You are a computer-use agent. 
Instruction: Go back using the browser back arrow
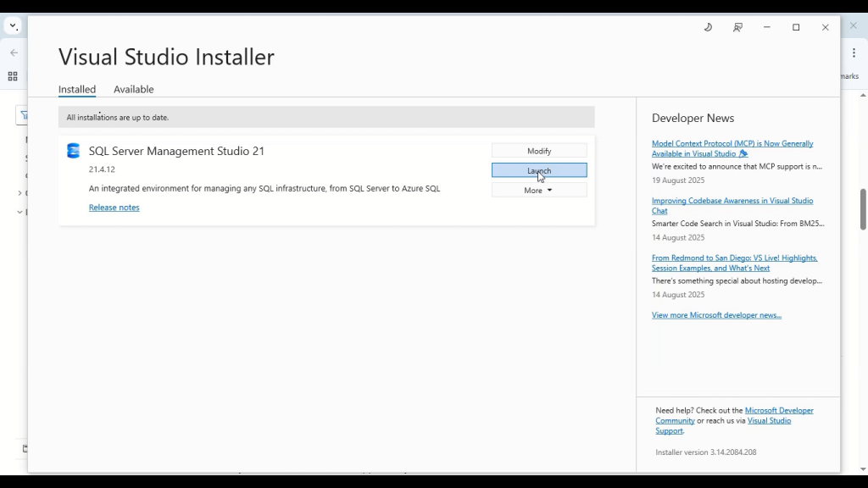14,53
